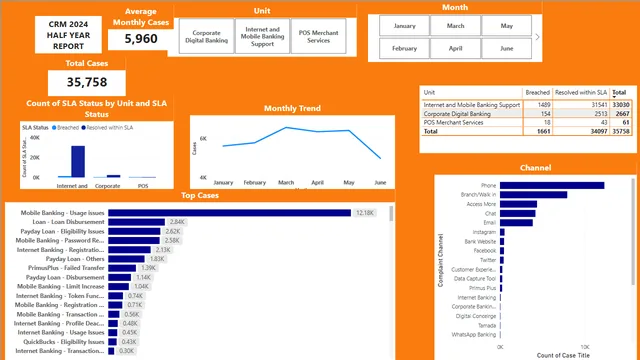The width and height of the screenshot is (640, 360).
Task: Pick May in the Month slicer
Action: [507, 26]
